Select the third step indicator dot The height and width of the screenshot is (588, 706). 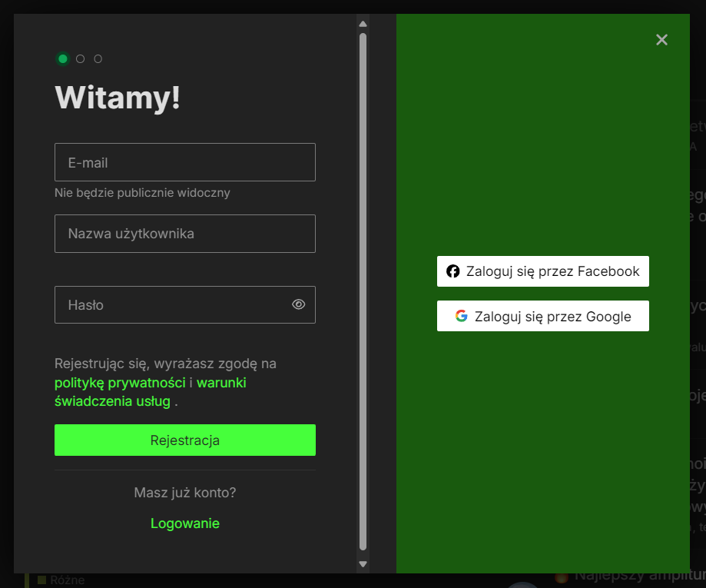click(x=98, y=59)
